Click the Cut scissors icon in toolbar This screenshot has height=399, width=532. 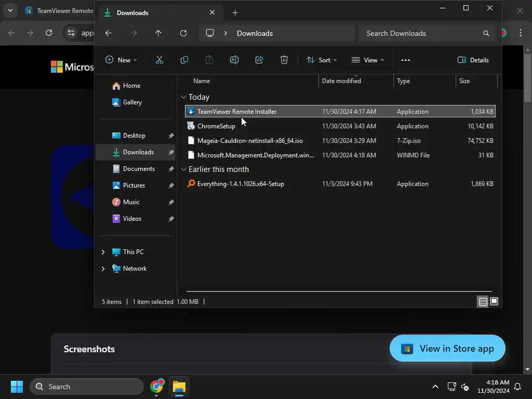click(x=159, y=60)
